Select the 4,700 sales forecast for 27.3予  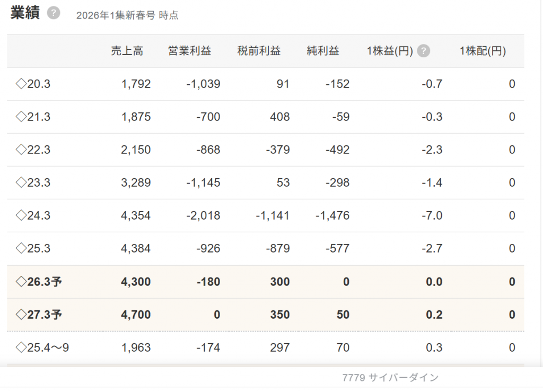point(136,315)
